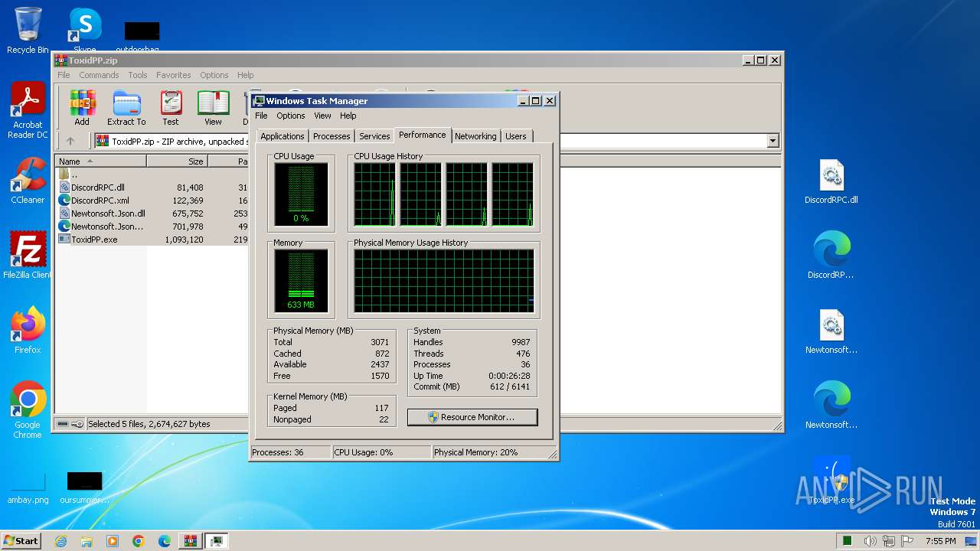Click the key icon in WinRAR status bar
Screen dimensions: 980x551
pyautogui.click(x=77, y=424)
